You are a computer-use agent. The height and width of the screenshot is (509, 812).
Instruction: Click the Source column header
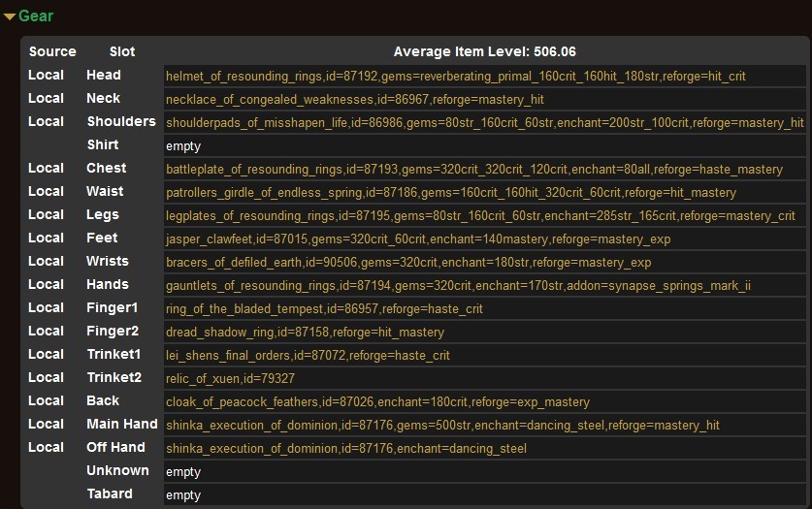52,51
